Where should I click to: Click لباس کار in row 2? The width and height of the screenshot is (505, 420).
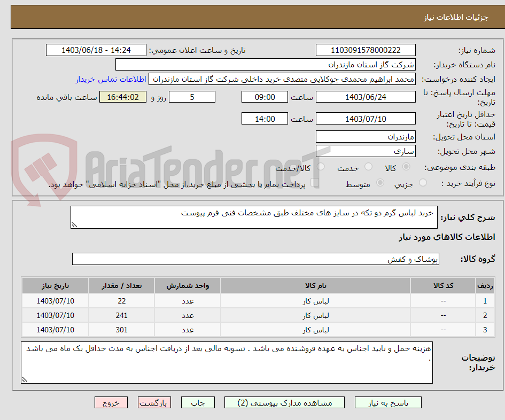[x=316, y=316]
